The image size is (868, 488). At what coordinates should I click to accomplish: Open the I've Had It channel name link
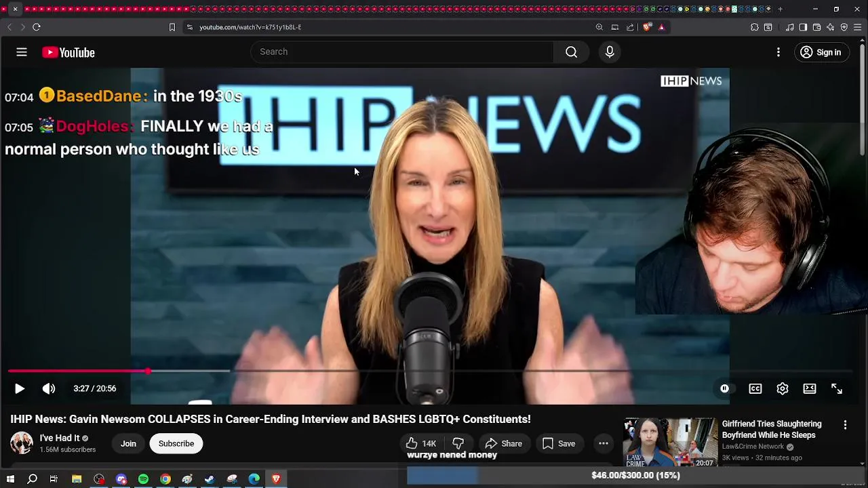pos(60,438)
